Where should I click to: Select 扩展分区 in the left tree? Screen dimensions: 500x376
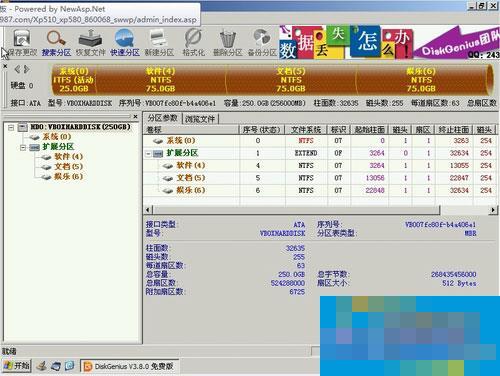(58, 147)
